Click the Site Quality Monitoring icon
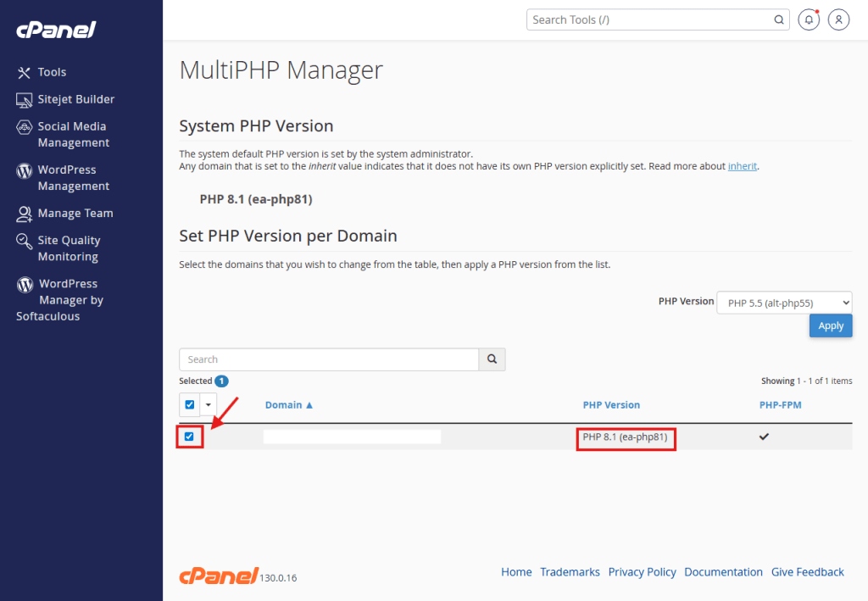Viewport: 868px width, 601px height. [25, 242]
